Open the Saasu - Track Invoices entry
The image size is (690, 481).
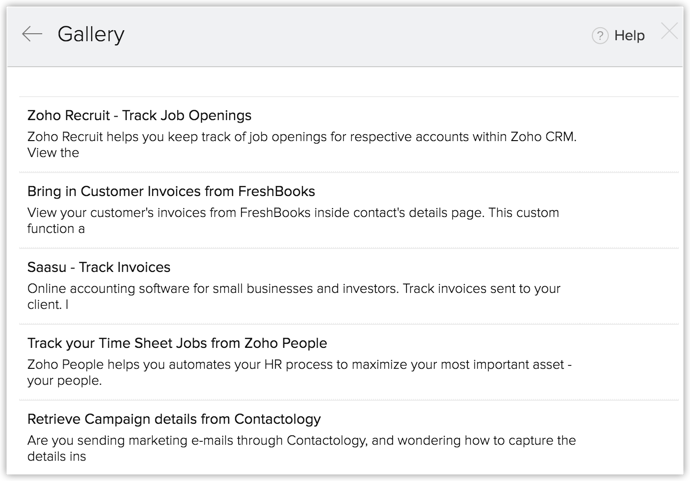click(x=99, y=267)
